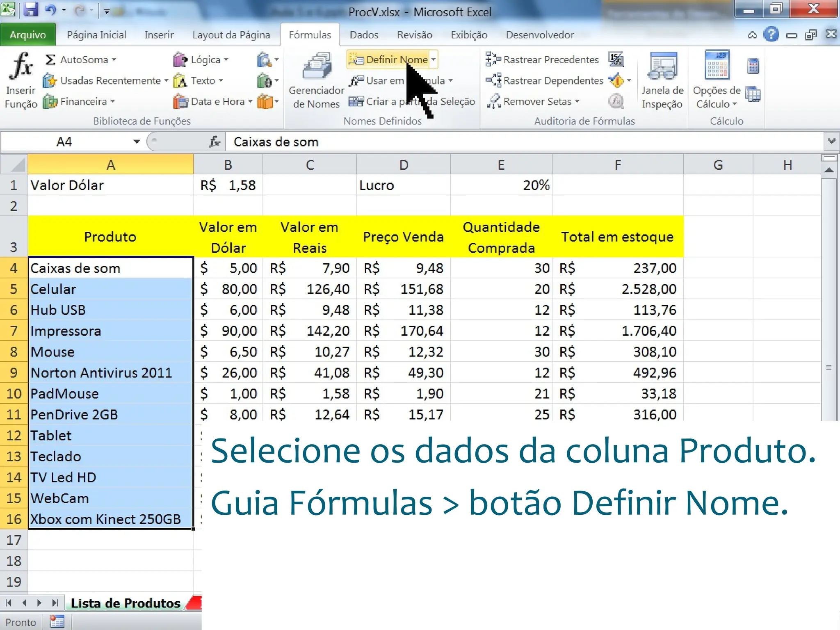
Task: Open the AutoSoma sigma function
Action: pos(80,60)
